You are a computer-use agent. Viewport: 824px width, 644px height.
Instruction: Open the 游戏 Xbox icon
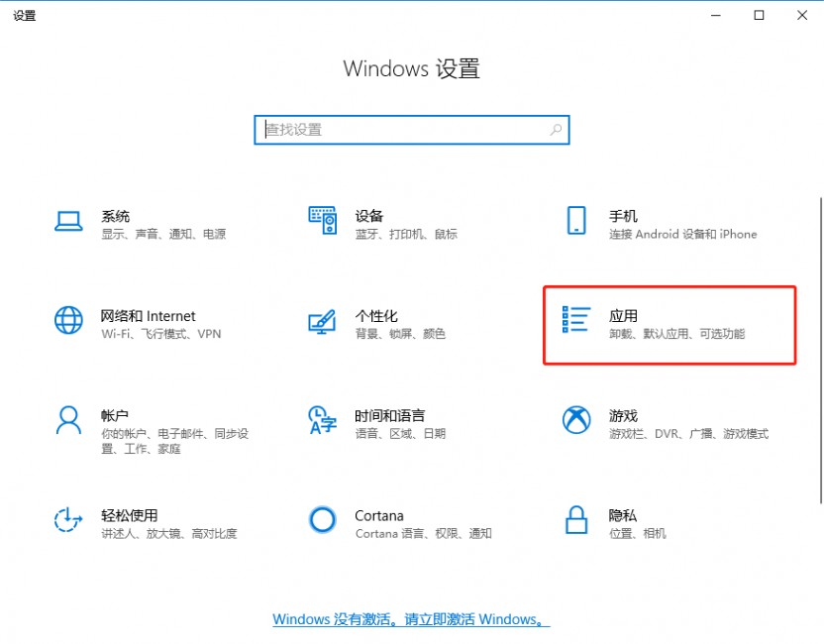coord(576,420)
